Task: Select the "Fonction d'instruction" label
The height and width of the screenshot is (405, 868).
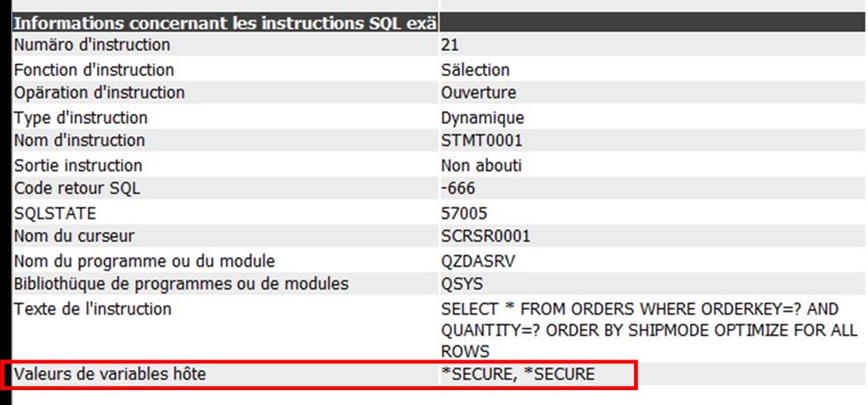Action: 94,70
